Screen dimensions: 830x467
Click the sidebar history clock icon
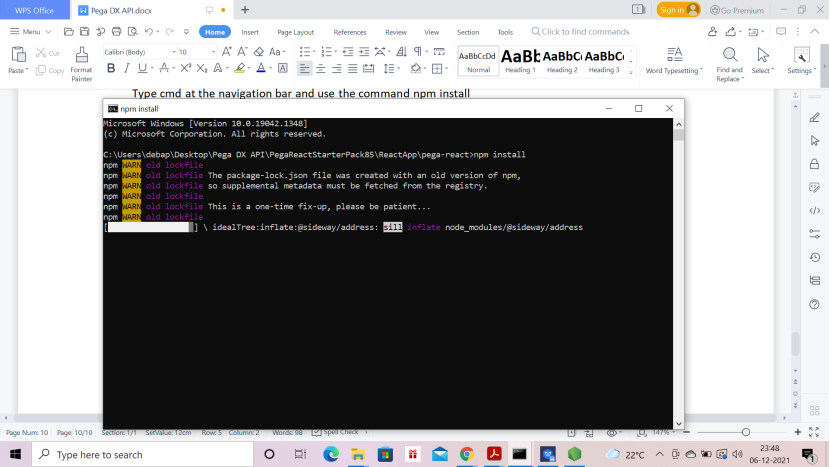click(815, 257)
